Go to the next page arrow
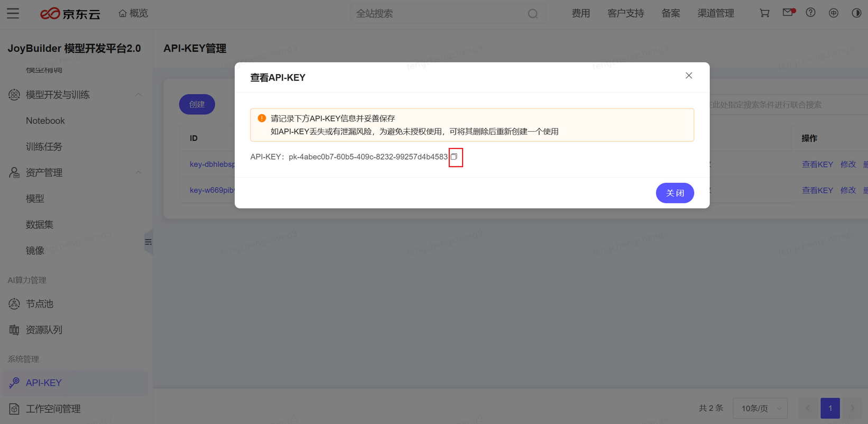 point(852,408)
